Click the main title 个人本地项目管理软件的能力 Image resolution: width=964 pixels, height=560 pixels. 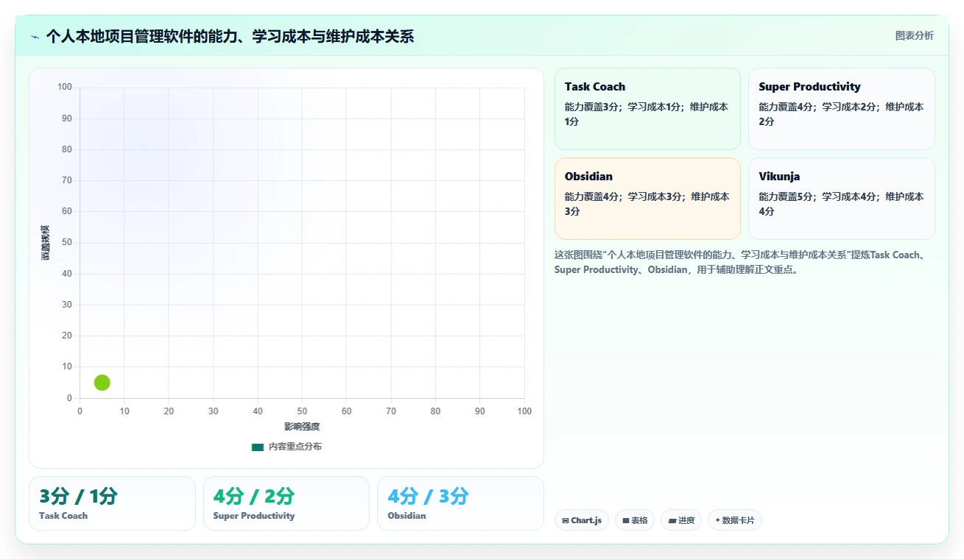(230, 37)
